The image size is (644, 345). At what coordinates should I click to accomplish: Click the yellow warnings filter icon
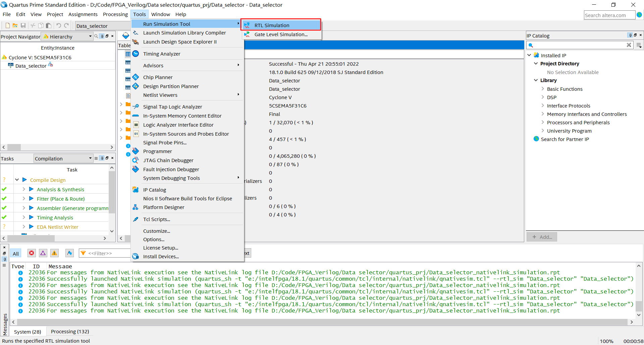(x=54, y=253)
